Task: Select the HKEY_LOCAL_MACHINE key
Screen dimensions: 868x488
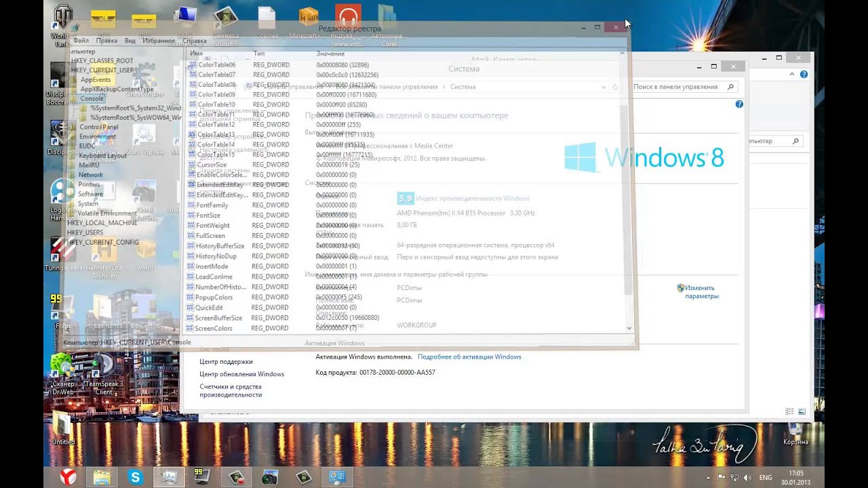Action: (102, 222)
